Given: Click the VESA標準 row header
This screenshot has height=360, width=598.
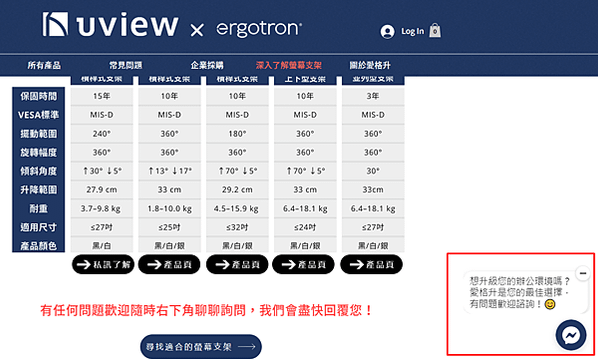Looking at the screenshot, I should click(x=39, y=115).
